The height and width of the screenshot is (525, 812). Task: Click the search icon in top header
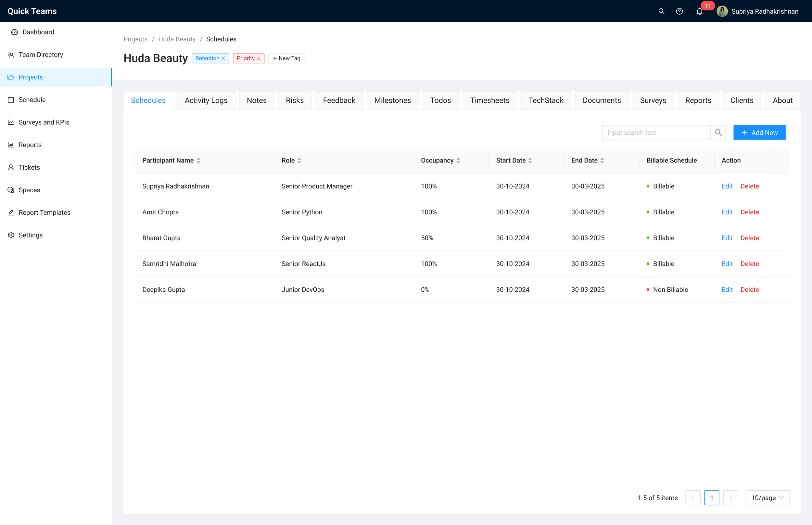coord(661,11)
